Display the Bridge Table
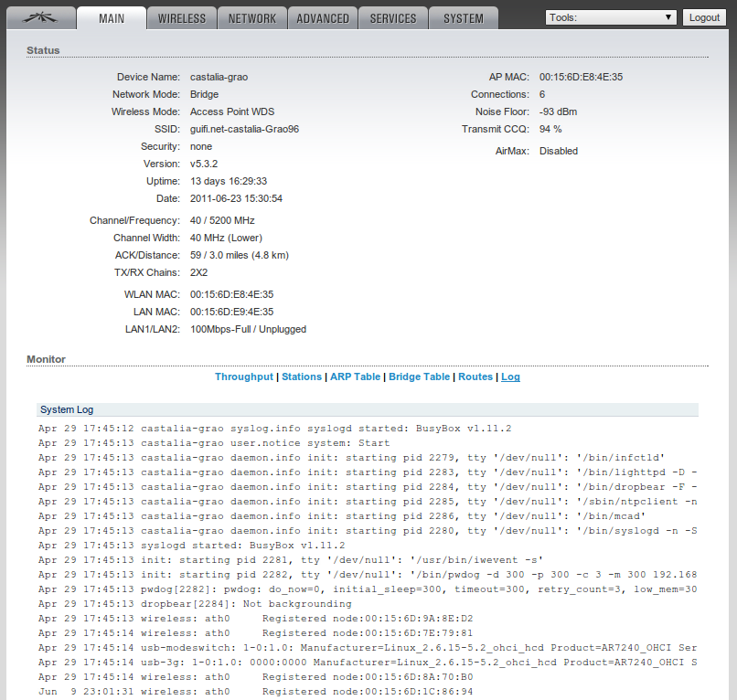 (x=420, y=377)
